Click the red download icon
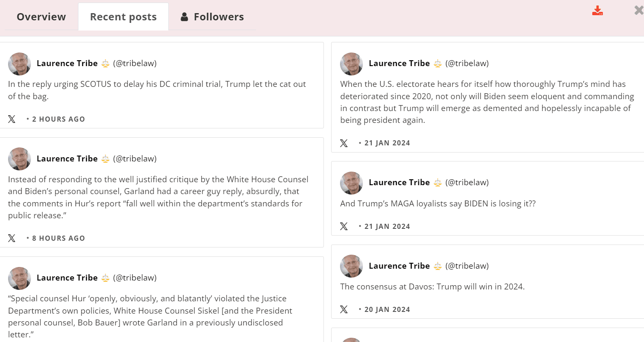644x342 pixels. 597,11
